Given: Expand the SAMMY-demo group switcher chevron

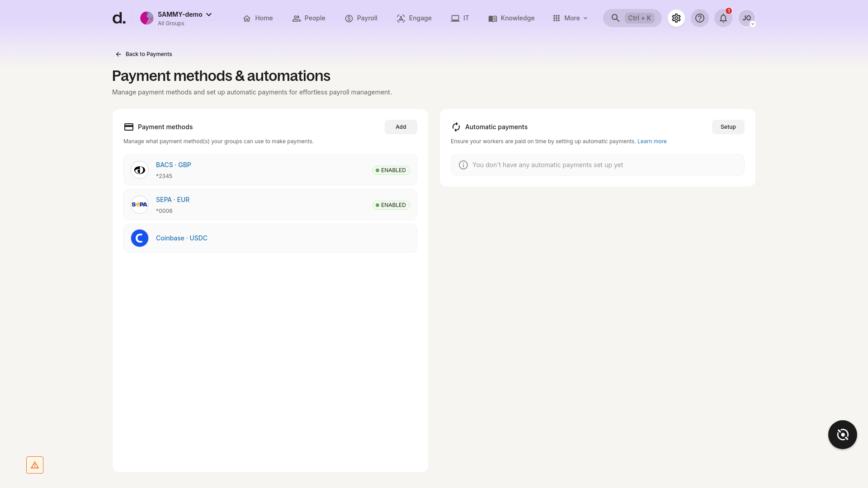Looking at the screenshot, I should coord(209,14).
